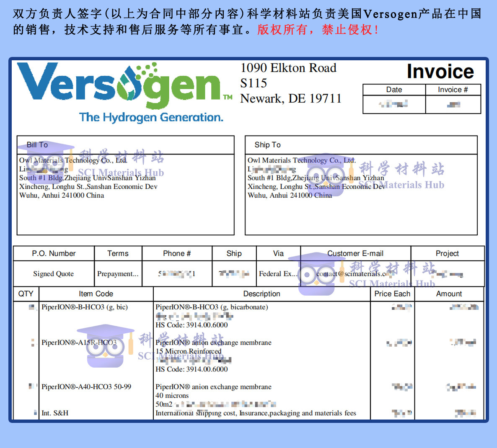Image resolution: width=497 pixels, height=448 pixels.
Task: Select the "Prepayment..." terms cell
Action: tap(118, 274)
